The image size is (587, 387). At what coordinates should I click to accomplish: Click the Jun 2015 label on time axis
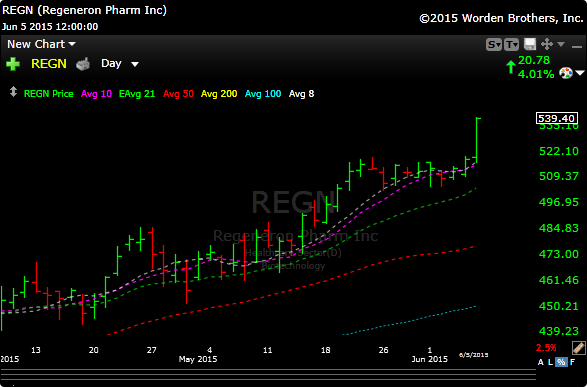tap(429, 359)
